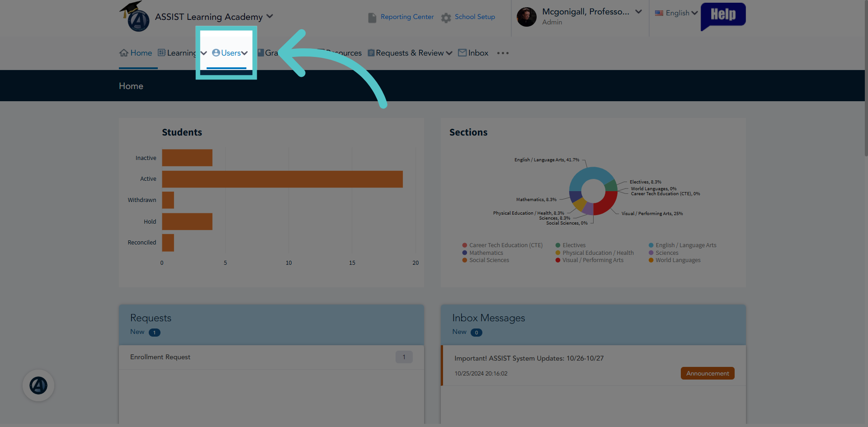
Task: Open the Enrollment Request row
Action: (x=271, y=357)
